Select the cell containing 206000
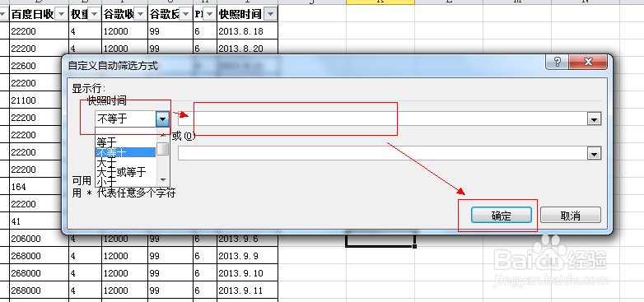644x302 pixels. 39,239
